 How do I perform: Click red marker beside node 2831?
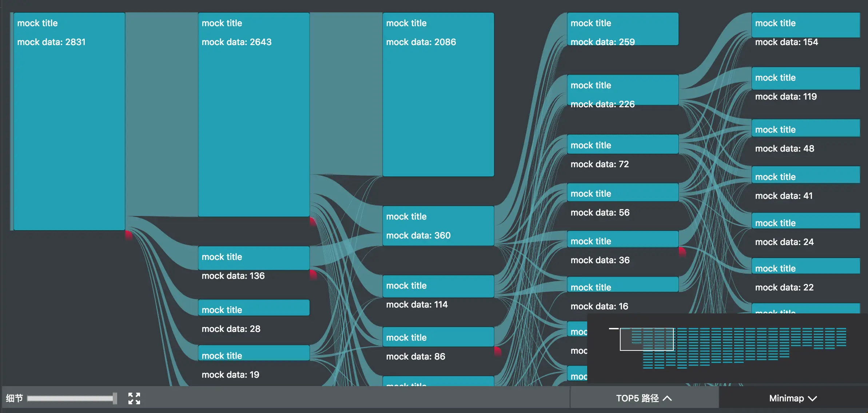(x=128, y=235)
